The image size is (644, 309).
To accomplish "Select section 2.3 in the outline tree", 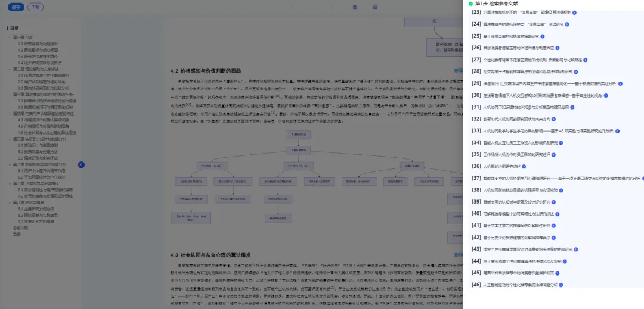I will (x=43, y=88).
